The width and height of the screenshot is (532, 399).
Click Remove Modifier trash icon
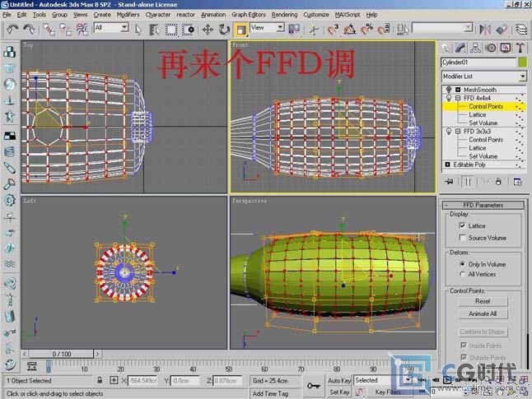498,182
